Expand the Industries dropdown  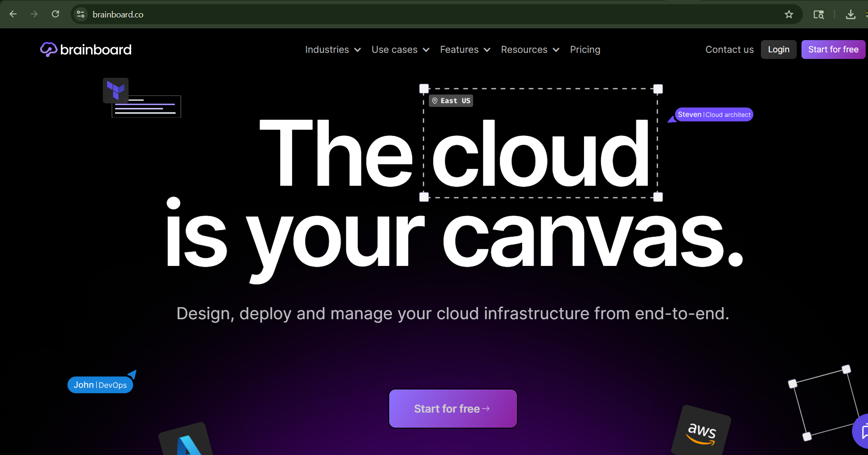(327, 49)
